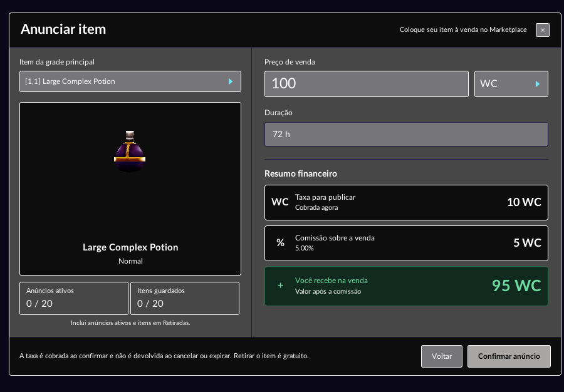Click the Anúncios ativos 0 / 20 counter
This screenshot has width=564, height=392.
coord(74,298)
